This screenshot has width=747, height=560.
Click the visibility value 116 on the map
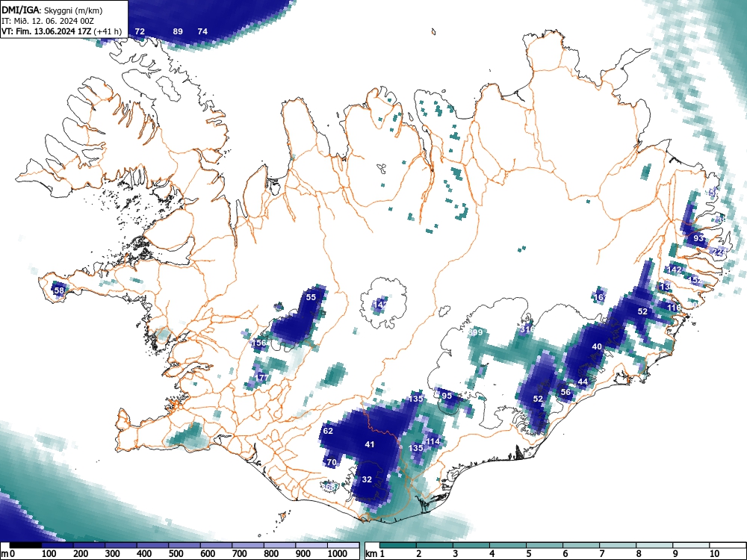pos(674,308)
